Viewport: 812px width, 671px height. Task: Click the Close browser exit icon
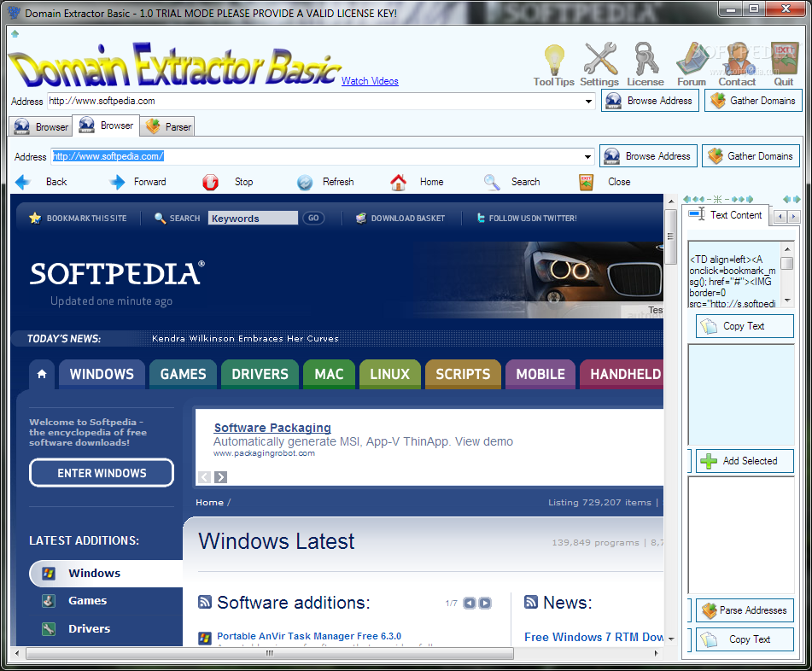pos(586,182)
